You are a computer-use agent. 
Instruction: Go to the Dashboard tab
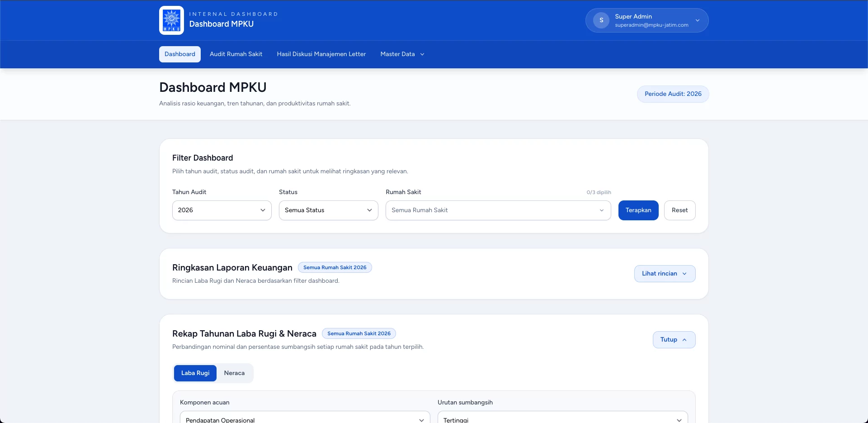(x=180, y=54)
